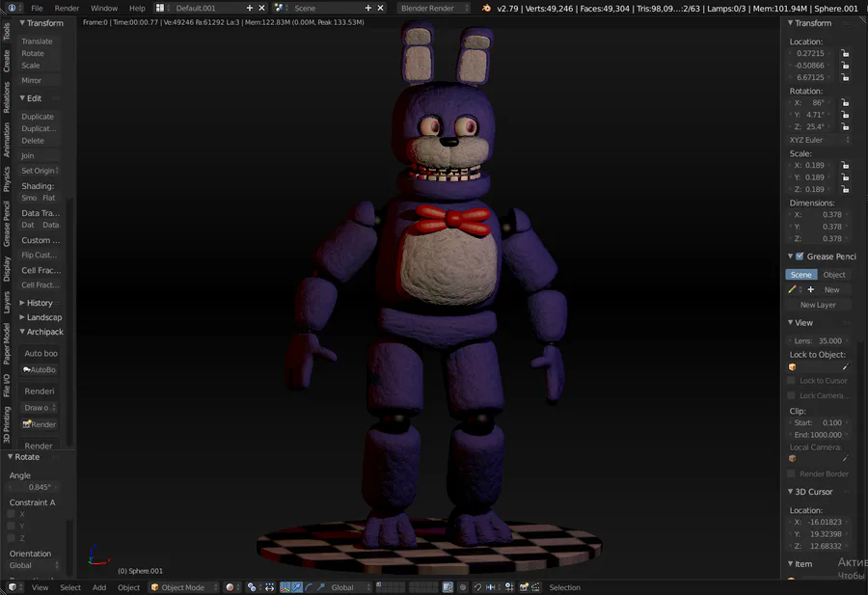
Task: Click the snap magnet icon
Action: pyautogui.click(x=477, y=587)
